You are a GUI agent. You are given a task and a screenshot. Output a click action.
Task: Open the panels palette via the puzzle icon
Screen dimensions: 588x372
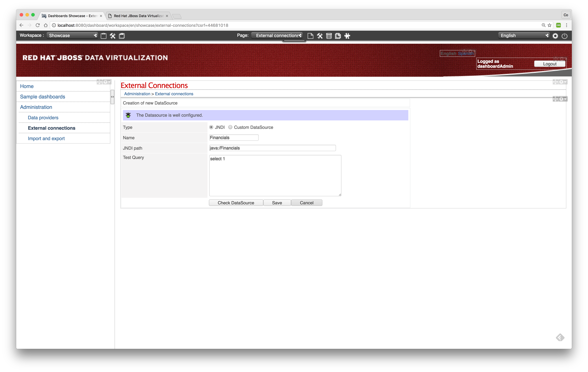tap(347, 36)
